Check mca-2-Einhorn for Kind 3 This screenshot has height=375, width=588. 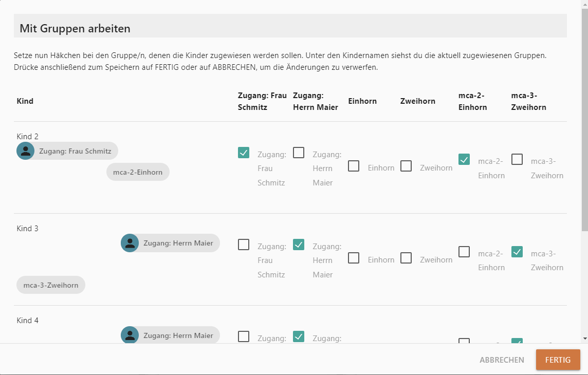tap(464, 252)
